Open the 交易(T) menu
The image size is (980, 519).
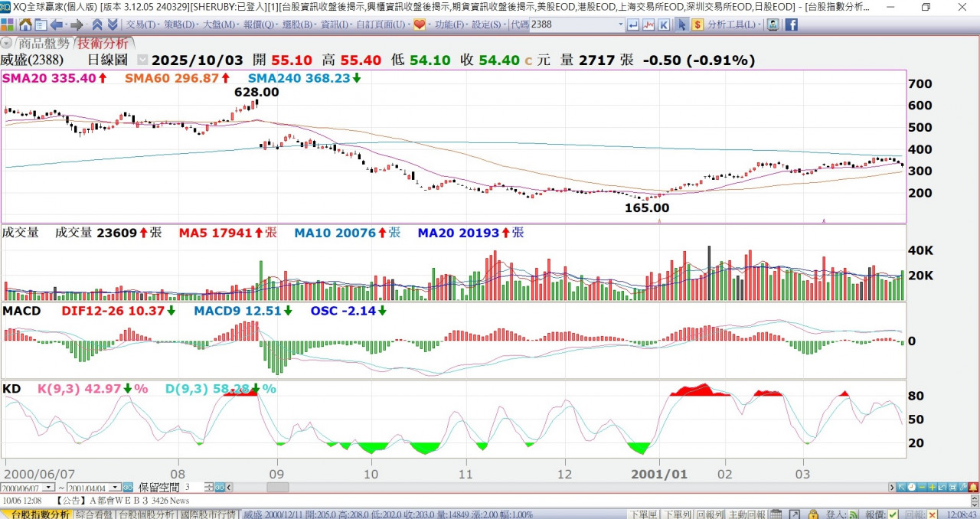(x=141, y=24)
